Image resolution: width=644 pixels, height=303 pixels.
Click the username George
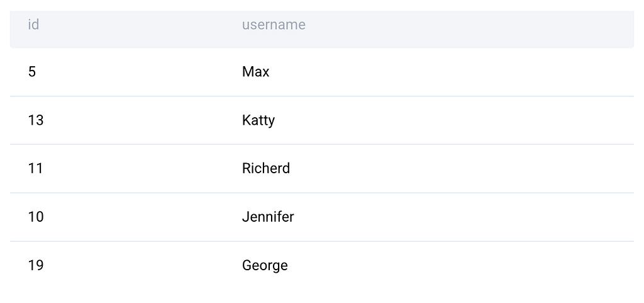click(265, 266)
